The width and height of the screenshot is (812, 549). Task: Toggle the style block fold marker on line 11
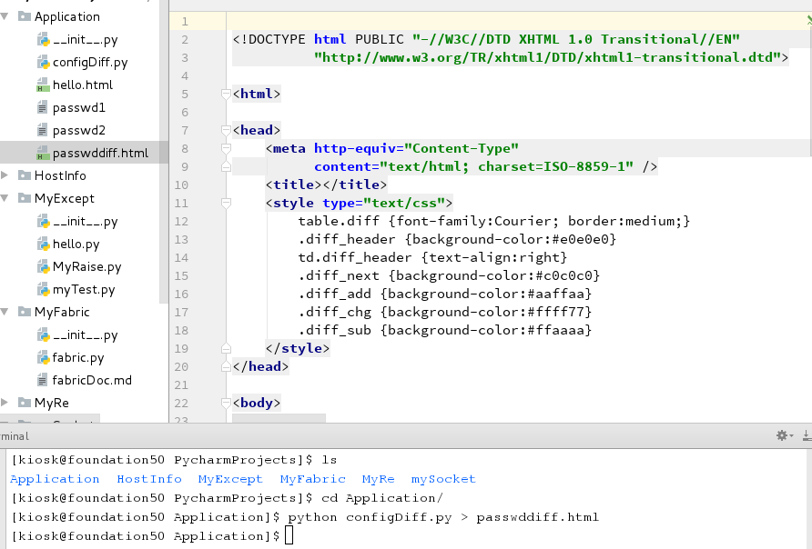pos(226,203)
